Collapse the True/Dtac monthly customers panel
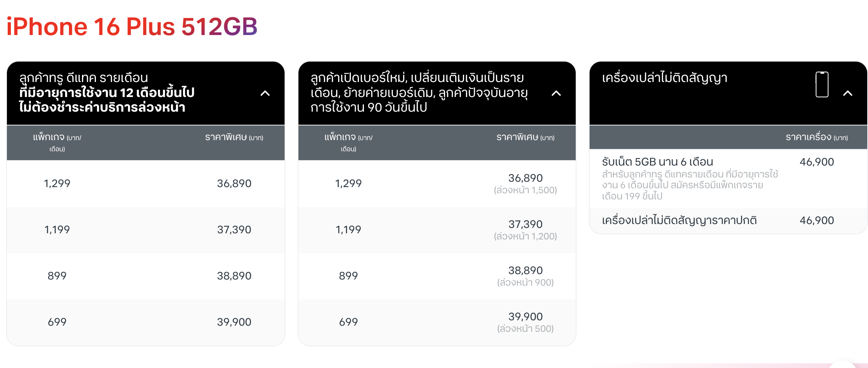Screen dimensions: 868x368 point(265,93)
